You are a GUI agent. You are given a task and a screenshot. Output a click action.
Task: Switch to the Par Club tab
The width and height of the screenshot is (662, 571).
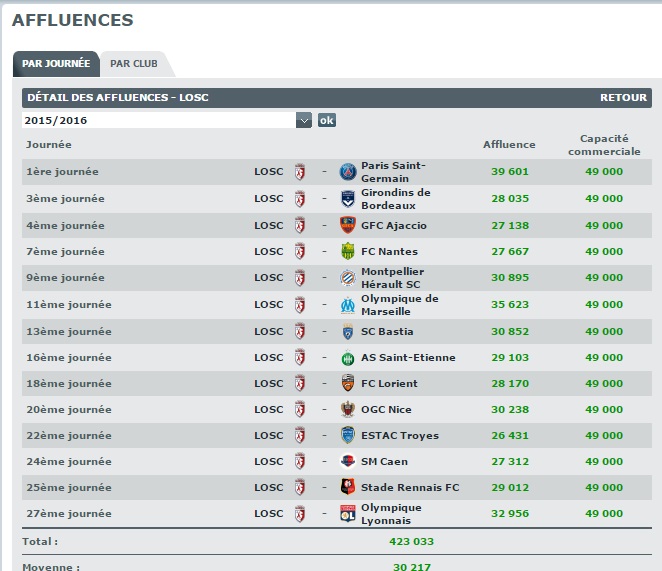[134, 64]
